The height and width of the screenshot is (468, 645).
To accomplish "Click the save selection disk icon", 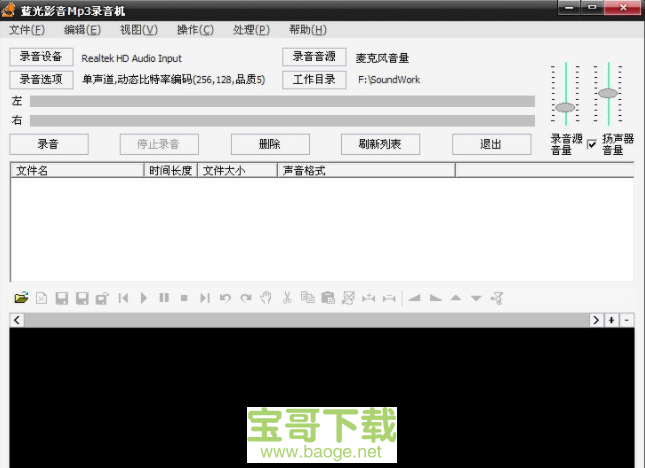I will (x=102, y=298).
